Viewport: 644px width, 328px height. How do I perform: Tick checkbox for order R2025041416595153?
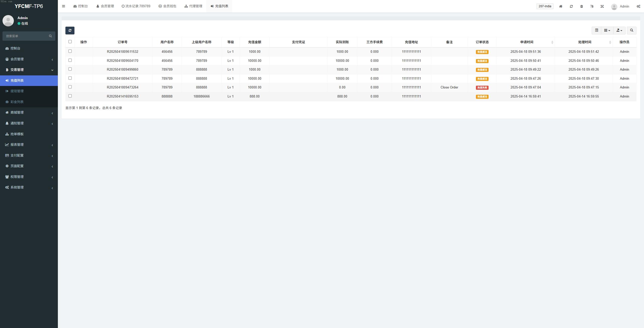tap(70, 96)
